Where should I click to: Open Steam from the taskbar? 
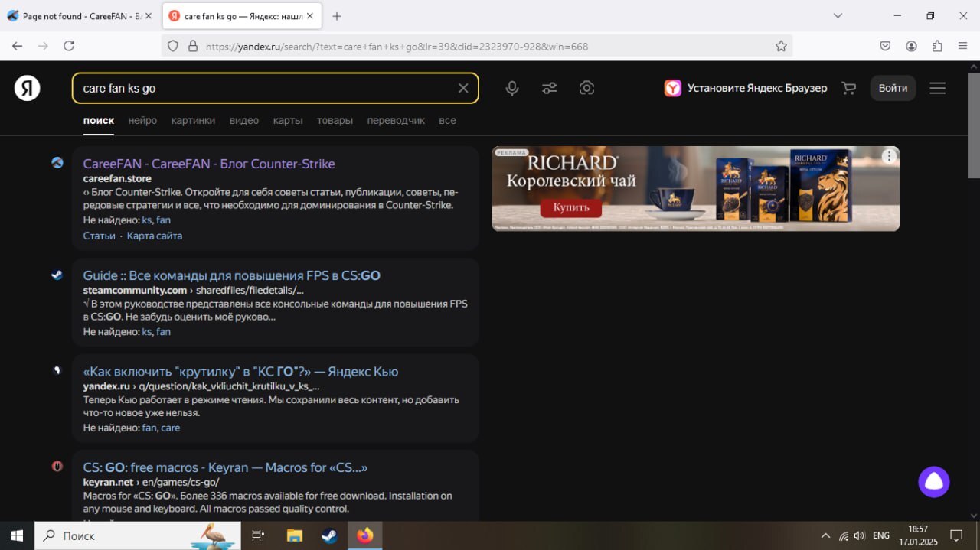click(x=329, y=535)
